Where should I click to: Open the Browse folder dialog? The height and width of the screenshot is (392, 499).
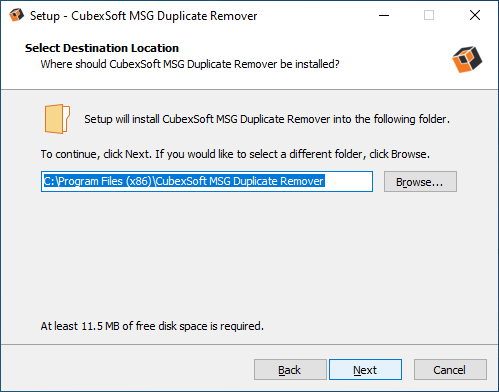click(420, 182)
